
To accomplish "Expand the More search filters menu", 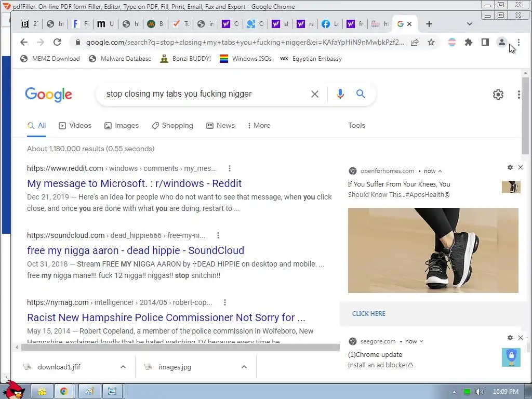I will 259,126.
